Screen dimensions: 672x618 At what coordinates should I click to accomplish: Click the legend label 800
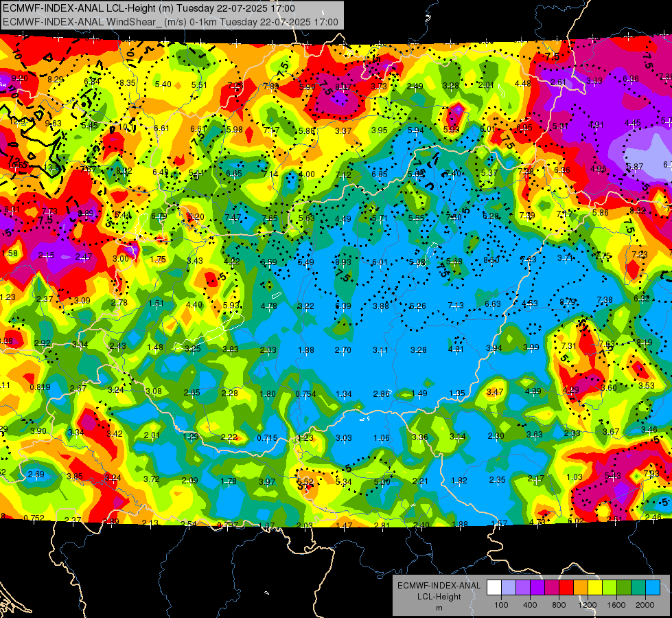point(559,605)
